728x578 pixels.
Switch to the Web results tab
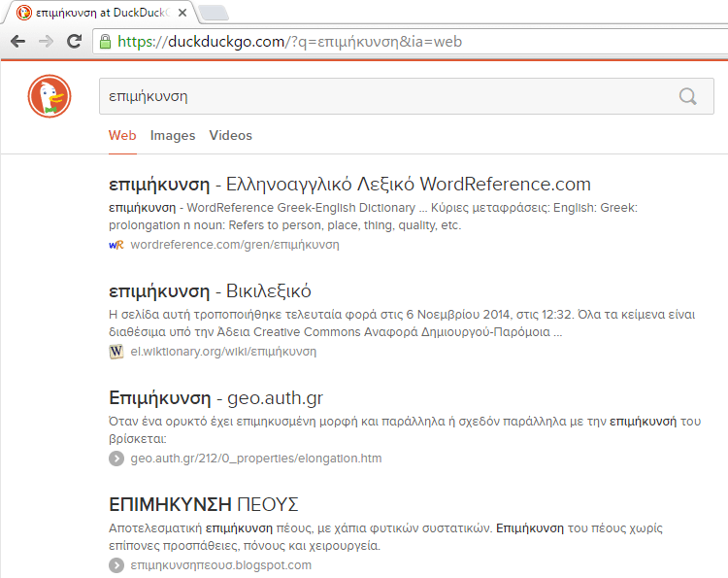(122, 135)
